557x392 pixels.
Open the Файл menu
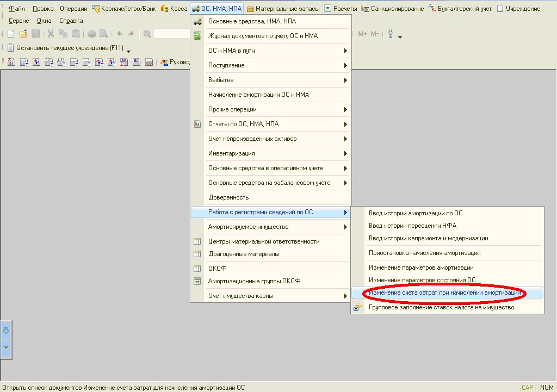coord(17,9)
